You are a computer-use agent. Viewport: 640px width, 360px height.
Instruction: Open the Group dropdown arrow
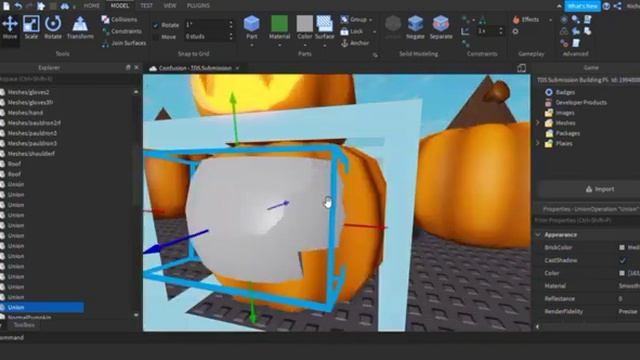click(x=371, y=20)
